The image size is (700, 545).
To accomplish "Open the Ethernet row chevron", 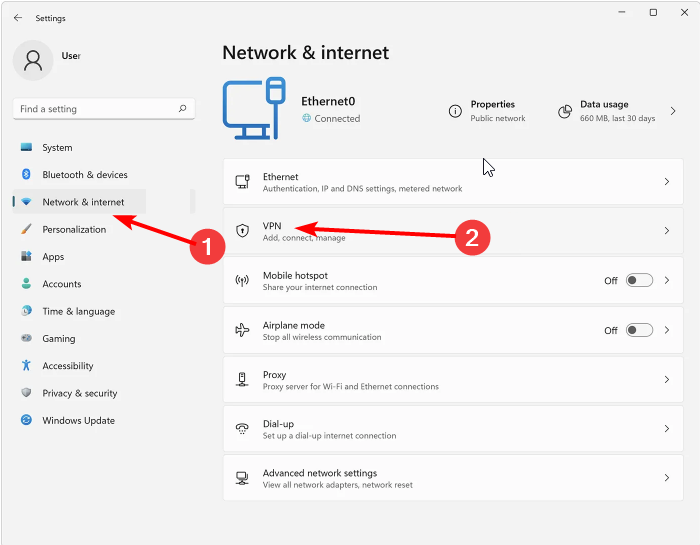I will coord(667,182).
